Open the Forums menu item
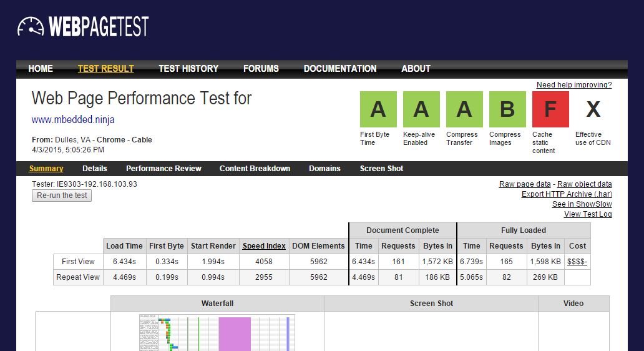 [261, 69]
